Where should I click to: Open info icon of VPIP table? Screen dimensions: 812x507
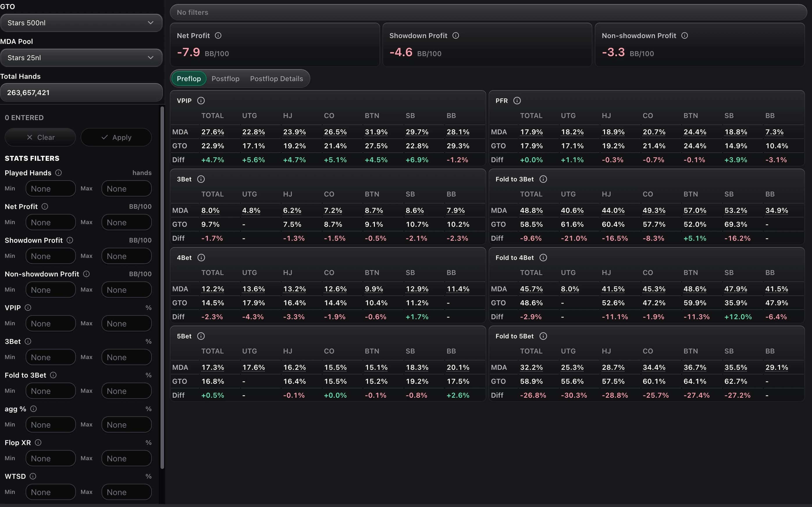(x=201, y=101)
